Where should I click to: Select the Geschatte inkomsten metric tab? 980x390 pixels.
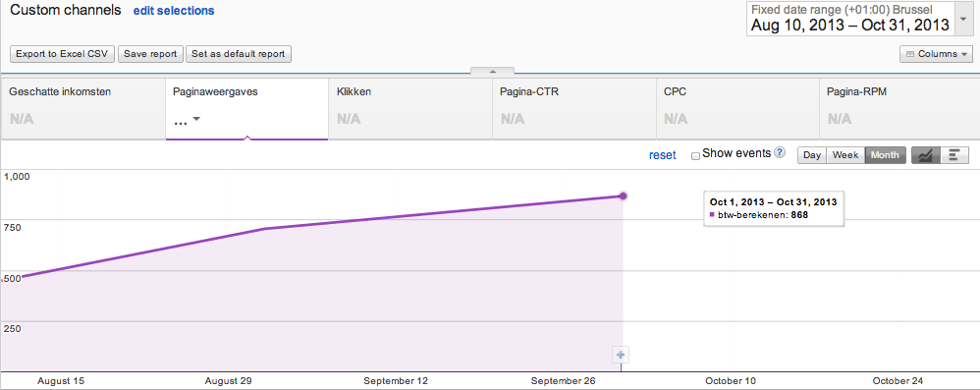tap(83, 108)
